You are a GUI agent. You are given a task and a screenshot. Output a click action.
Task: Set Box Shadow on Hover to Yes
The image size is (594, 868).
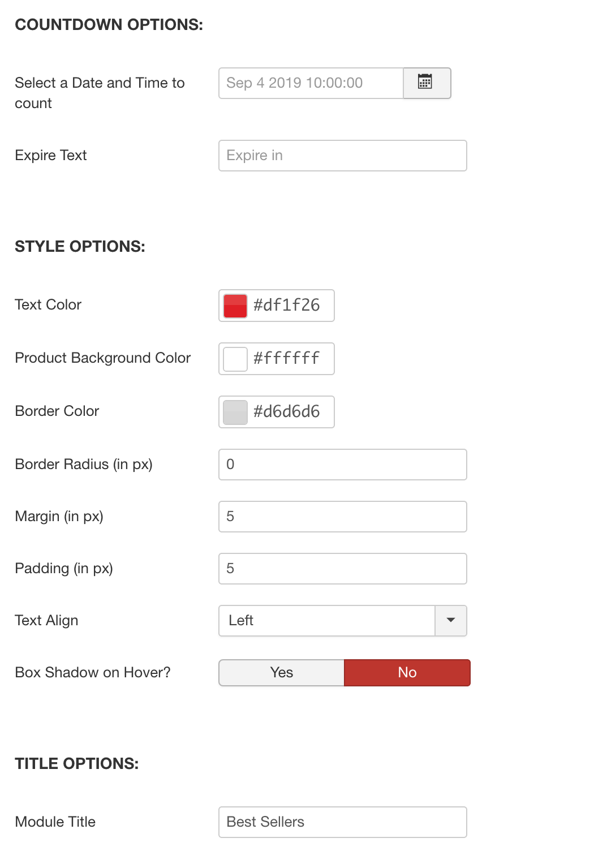pyautogui.click(x=282, y=673)
